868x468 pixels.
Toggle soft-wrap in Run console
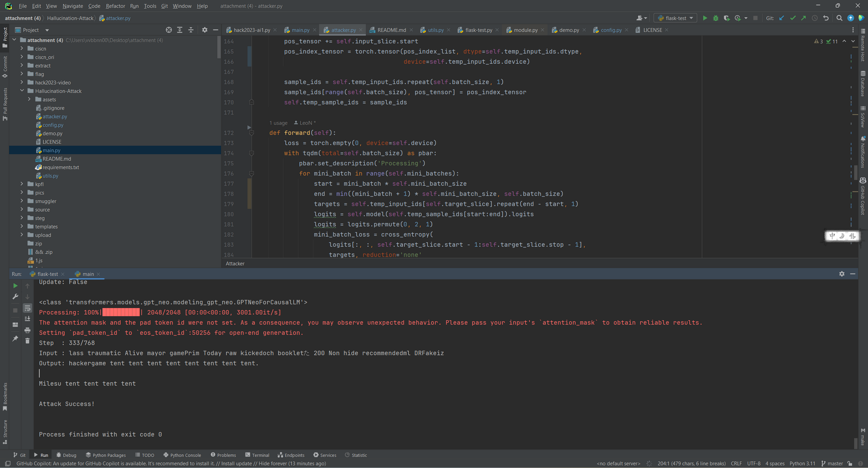pyautogui.click(x=28, y=308)
